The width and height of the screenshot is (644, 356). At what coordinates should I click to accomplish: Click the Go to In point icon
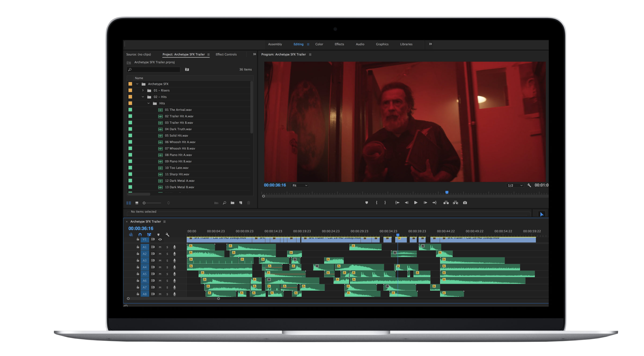[x=397, y=203]
